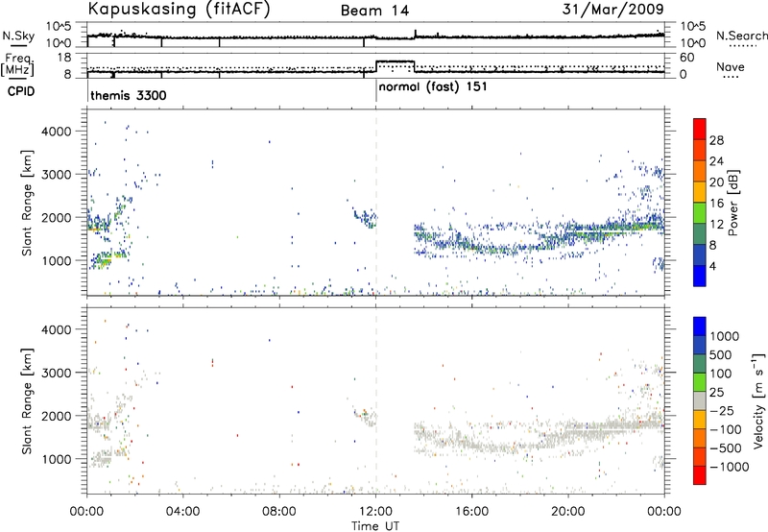Screen dimensions: 768x532
Task: Pick the yellow 16–20 dB Power colorbar segment
Action: pos(700,191)
